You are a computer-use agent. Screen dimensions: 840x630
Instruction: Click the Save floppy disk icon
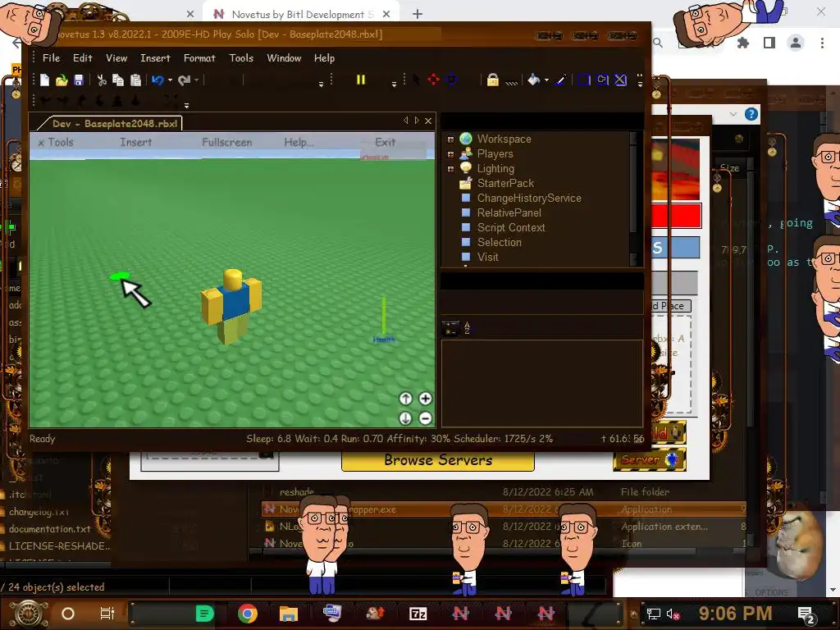[x=79, y=80]
